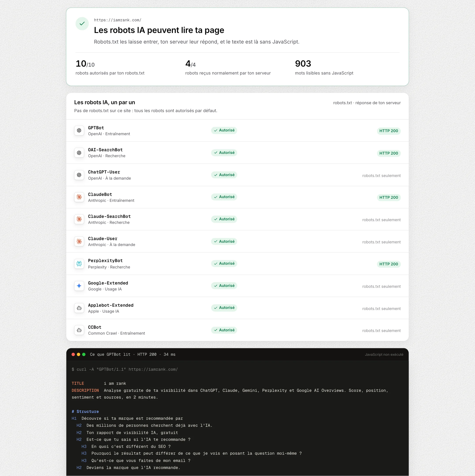Click the Autorisé badge for CCBot
Image resolution: width=475 pixels, height=476 pixels.
(x=224, y=330)
